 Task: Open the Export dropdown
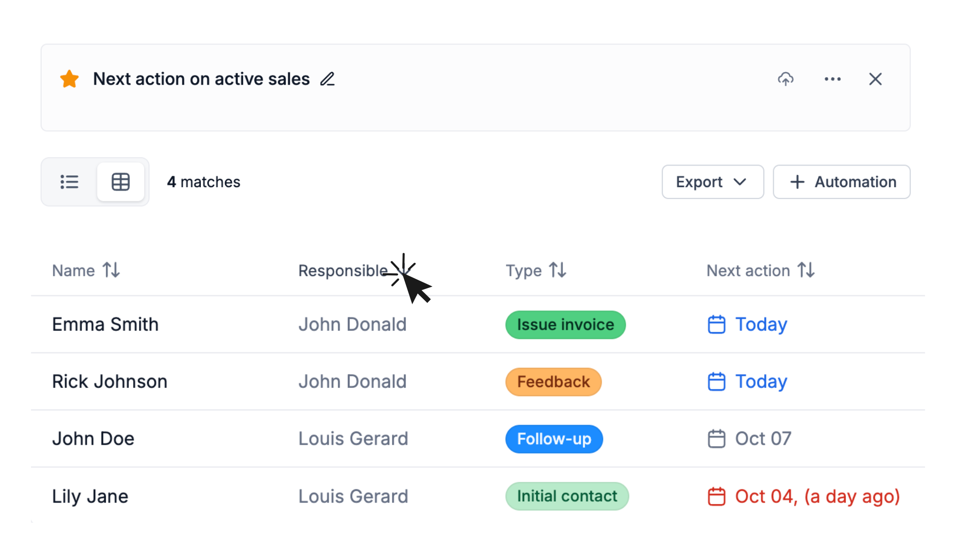click(712, 182)
